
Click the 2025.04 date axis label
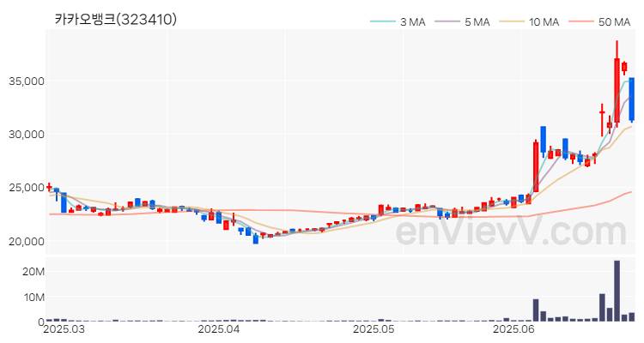pyautogui.click(x=218, y=329)
